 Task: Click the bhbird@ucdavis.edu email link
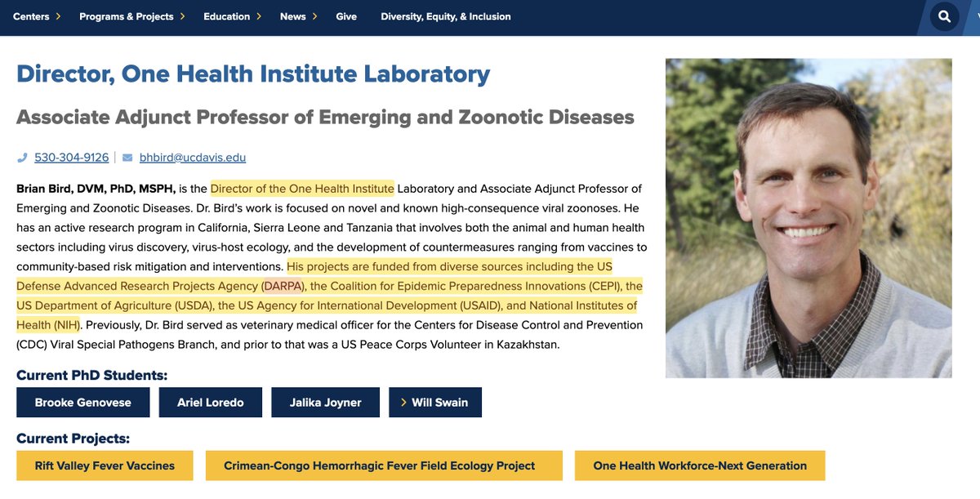(x=193, y=158)
